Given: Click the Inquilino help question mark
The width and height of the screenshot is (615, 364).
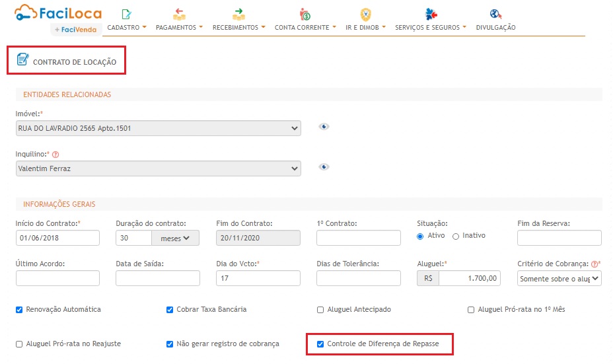Looking at the screenshot, I should [55, 155].
